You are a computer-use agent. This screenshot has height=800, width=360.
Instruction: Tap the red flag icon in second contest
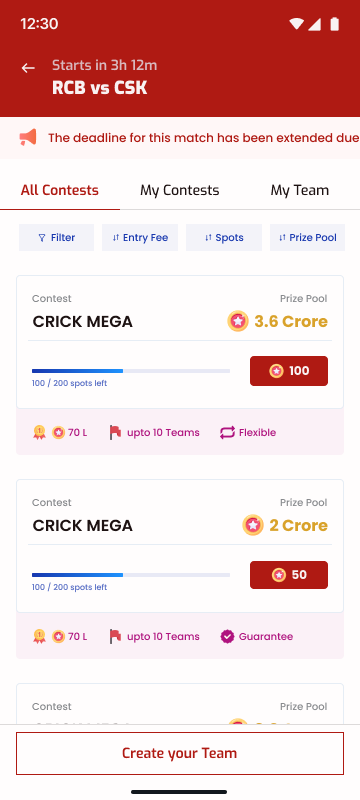point(115,637)
